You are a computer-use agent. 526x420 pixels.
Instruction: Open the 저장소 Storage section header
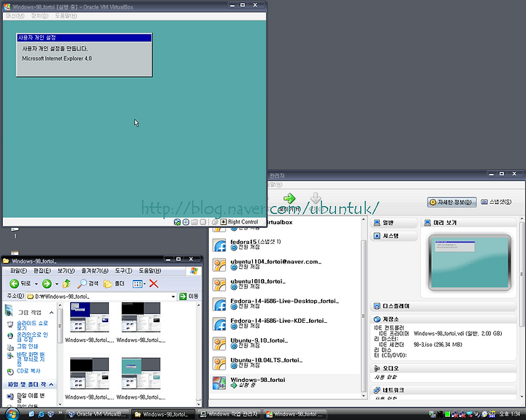(x=443, y=319)
